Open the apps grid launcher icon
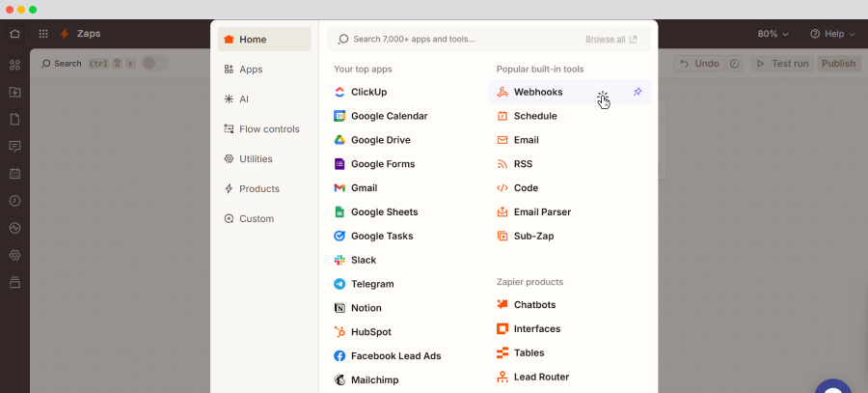 tap(43, 34)
